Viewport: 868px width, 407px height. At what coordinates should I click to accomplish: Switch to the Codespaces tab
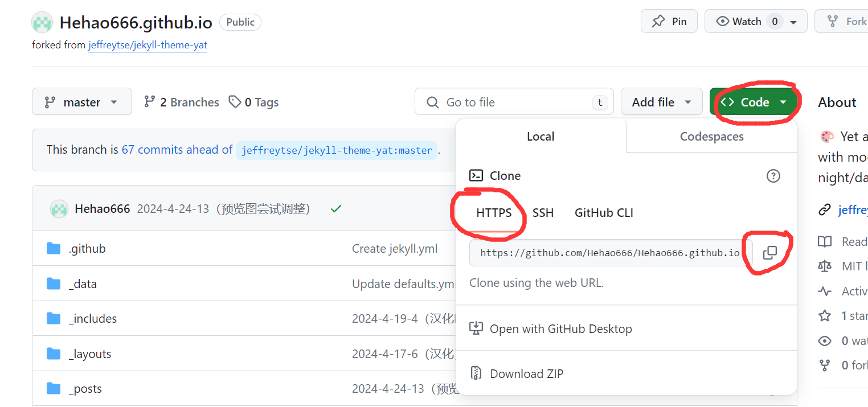coord(711,136)
